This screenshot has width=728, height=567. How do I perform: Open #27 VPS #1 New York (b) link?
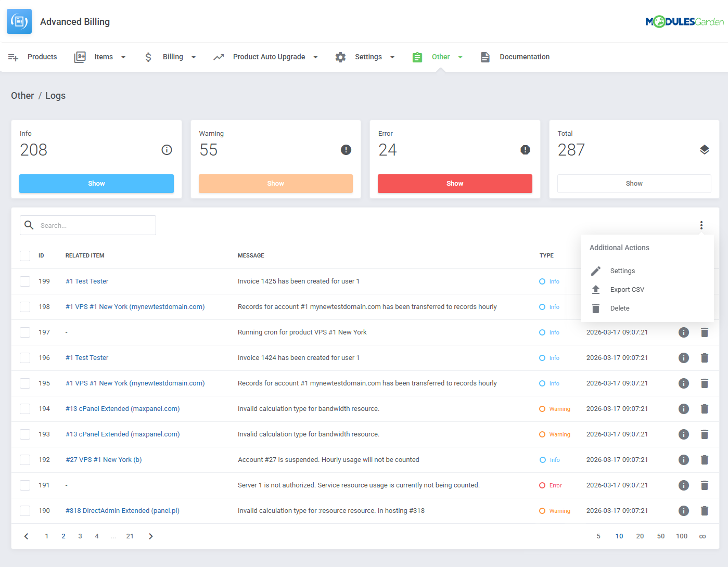[104, 460]
